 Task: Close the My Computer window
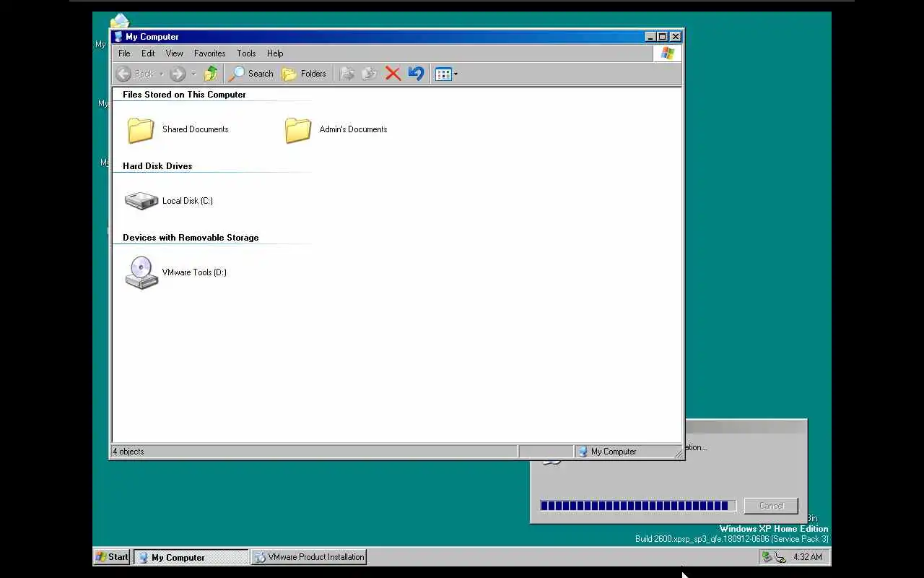676,37
